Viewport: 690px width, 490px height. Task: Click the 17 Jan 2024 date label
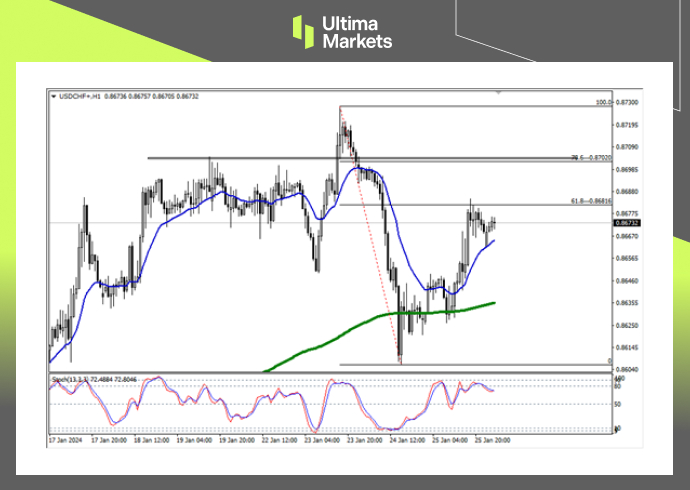click(x=65, y=440)
